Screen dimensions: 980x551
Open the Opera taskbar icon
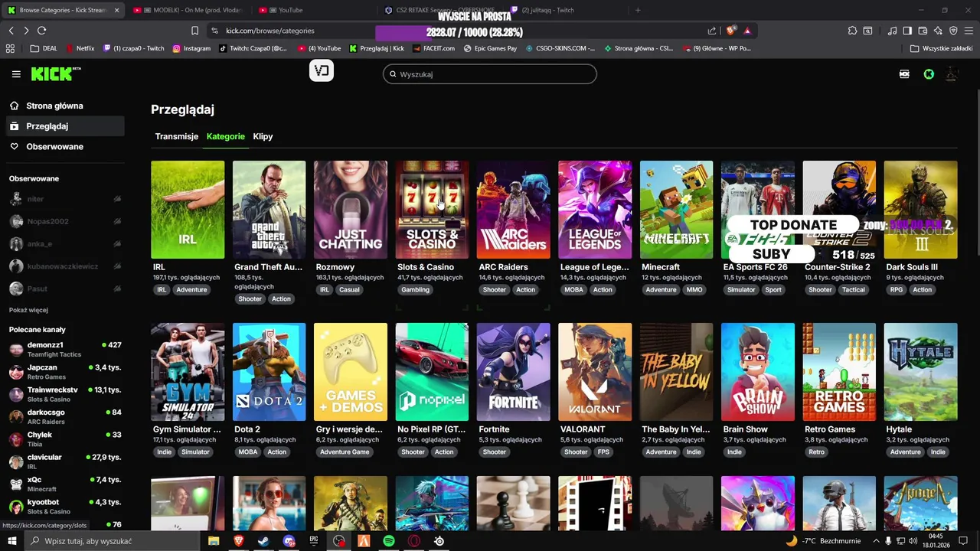[x=414, y=541]
